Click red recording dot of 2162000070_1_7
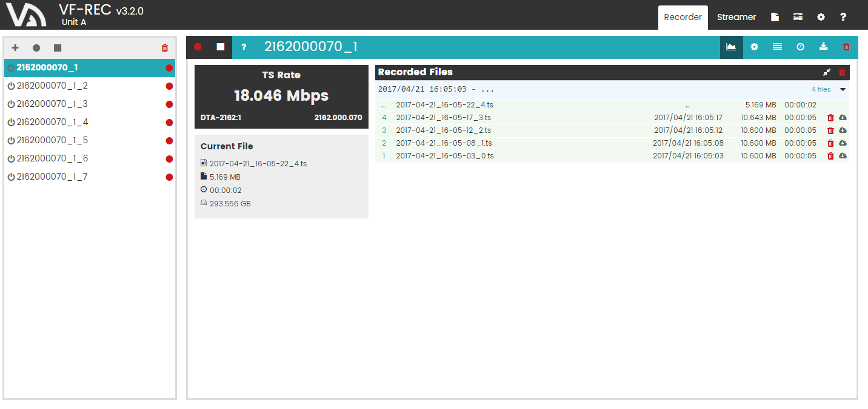The height and width of the screenshot is (409, 868). 169,177
